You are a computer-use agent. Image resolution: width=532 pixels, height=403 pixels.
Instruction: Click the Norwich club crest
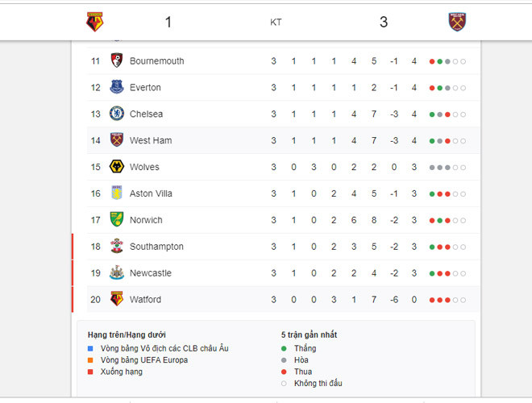coord(117,220)
